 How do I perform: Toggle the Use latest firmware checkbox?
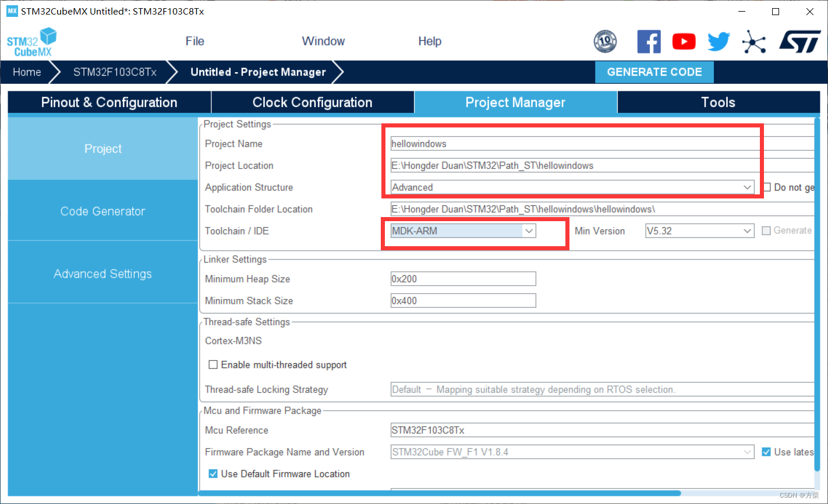[767, 452]
